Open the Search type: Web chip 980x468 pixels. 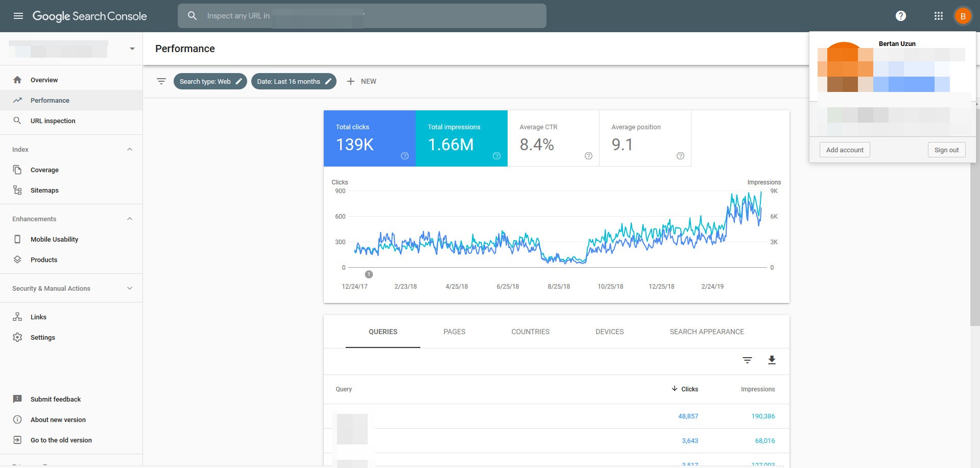(210, 81)
